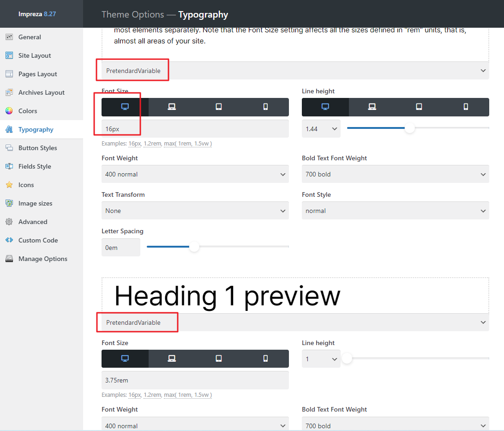This screenshot has width=504, height=431.
Task: Open the General settings section
Action: coord(42,37)
